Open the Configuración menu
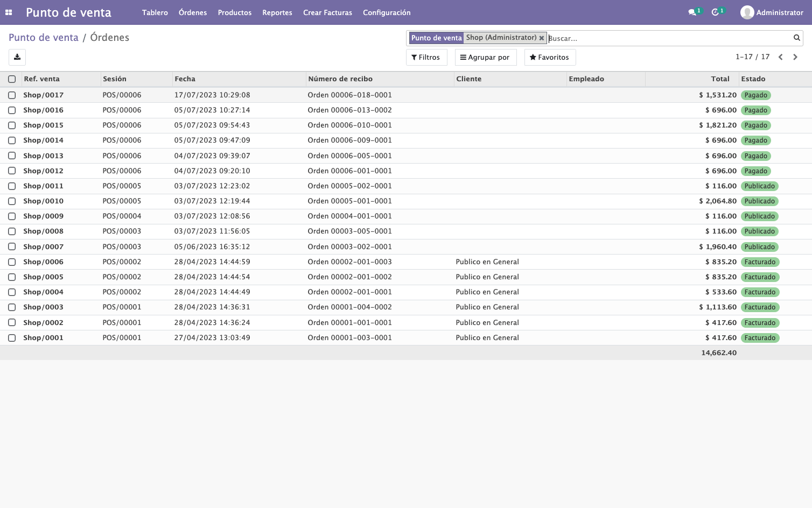This screenshot has height=508, width=812. click(x=387, y=12)
